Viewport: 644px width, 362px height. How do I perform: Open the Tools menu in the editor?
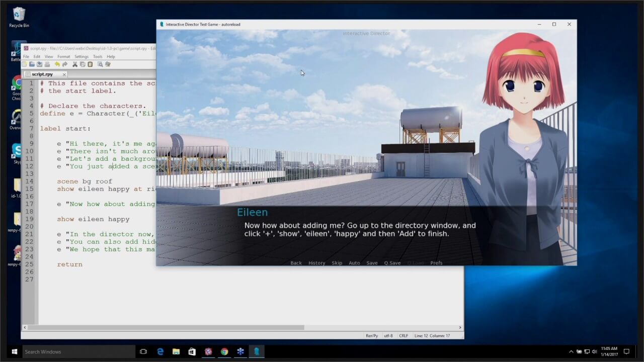pyautogui.click(x=97, y=56)
